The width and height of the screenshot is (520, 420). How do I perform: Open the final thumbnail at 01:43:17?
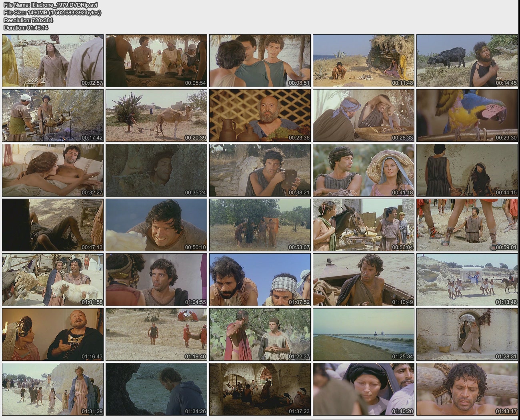[x=467, y=389]
